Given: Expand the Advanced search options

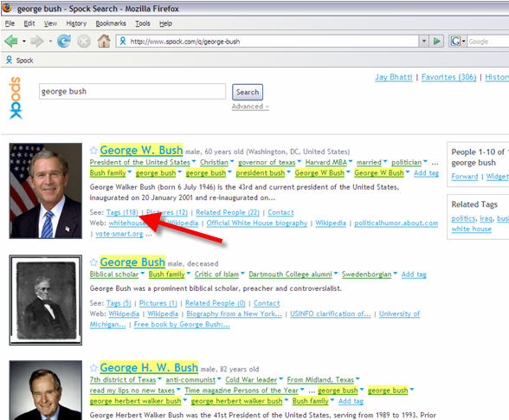Looking at the screenshot, I should [x=250, y=107].
